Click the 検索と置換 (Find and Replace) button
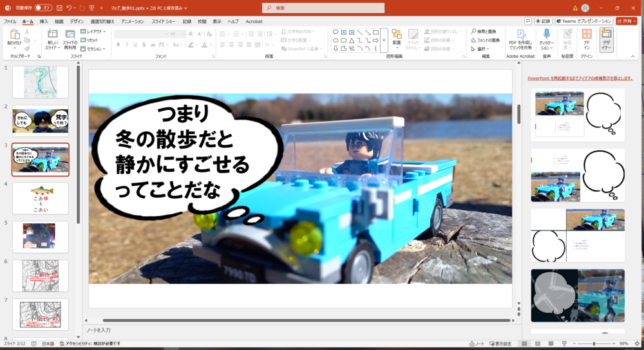The height and width of the screenshot is (350, 644). point(483,32)
